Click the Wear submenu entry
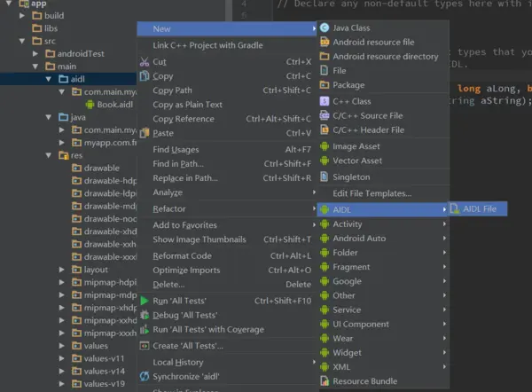The width and height of the screenshot is (532, 392). (383, 339)
